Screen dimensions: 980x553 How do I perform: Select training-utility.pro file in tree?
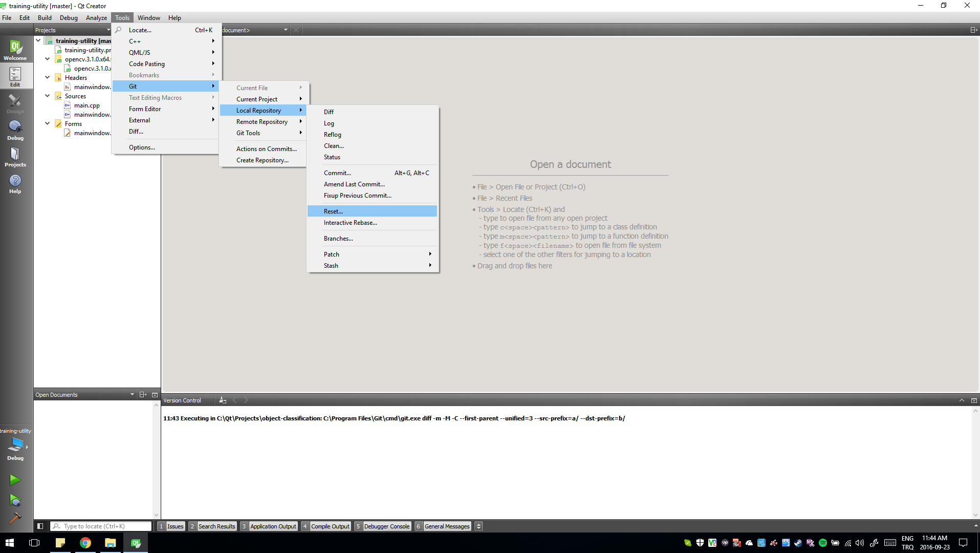(x=87, y=50)
